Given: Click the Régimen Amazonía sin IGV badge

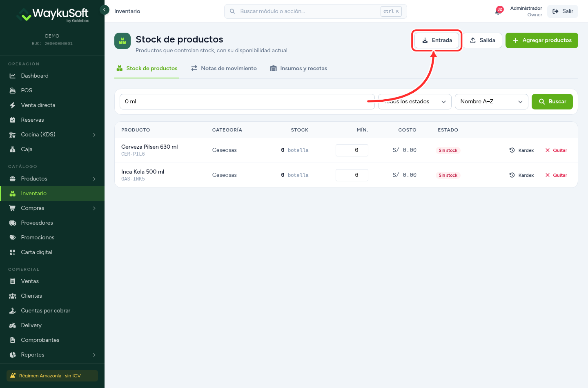Looking at the screenshot, I should click(x=52, y=376).
